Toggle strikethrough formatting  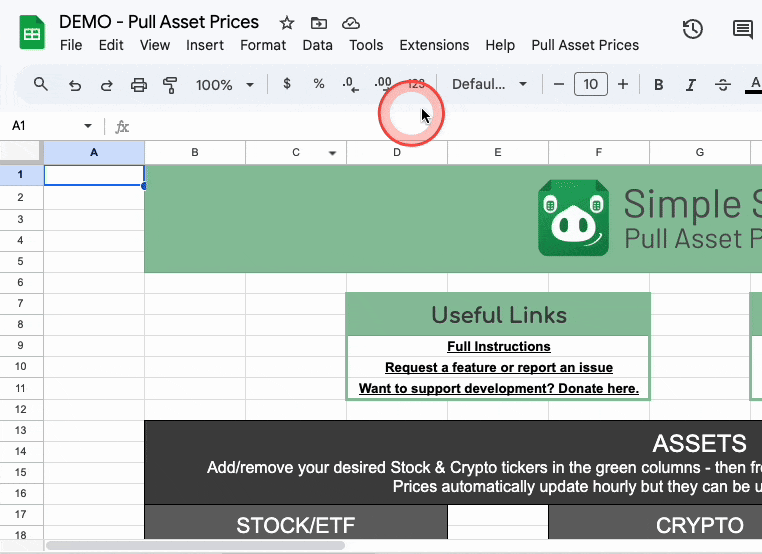[723, 85]
